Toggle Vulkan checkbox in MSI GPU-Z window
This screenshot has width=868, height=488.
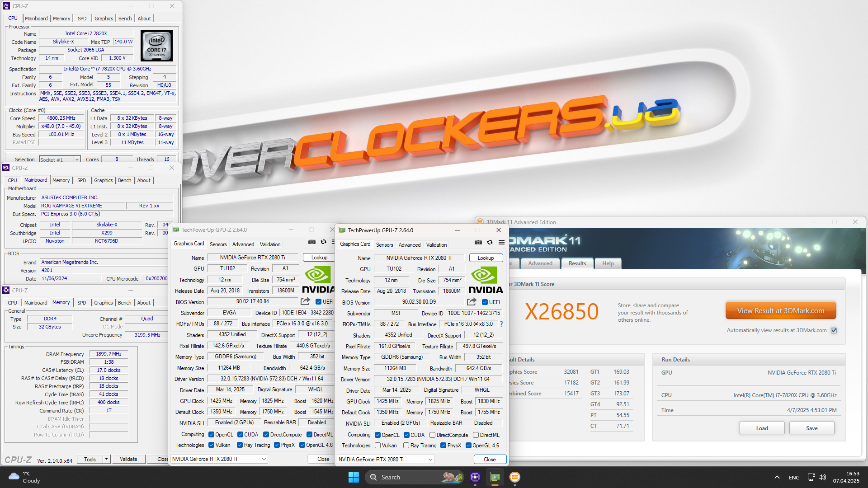tap(378, 446)
